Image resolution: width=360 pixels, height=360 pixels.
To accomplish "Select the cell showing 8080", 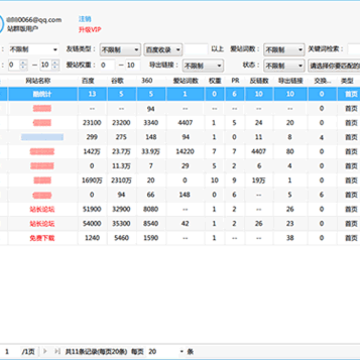I will click(x=151, y=209).
